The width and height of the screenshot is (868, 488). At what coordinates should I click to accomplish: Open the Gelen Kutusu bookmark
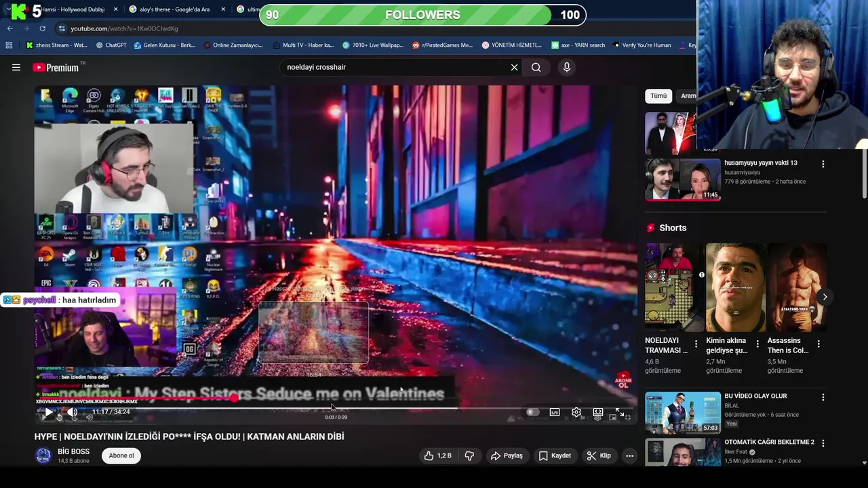point(164,45)
